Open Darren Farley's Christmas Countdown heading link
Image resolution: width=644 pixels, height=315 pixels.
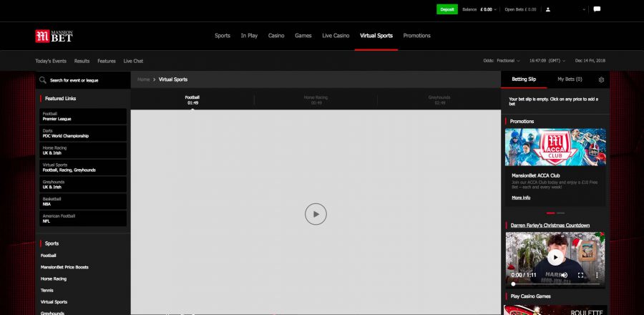[x=550, y=225]
